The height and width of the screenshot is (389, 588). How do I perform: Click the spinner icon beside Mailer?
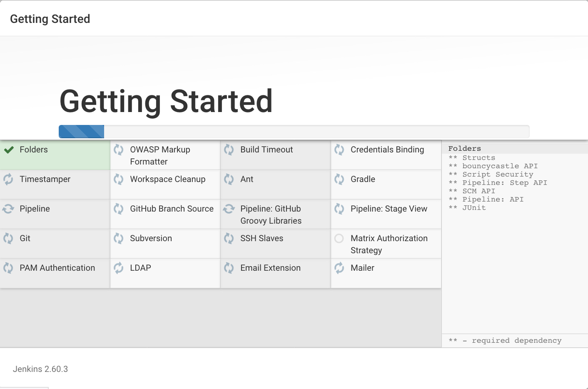[339, 268]
